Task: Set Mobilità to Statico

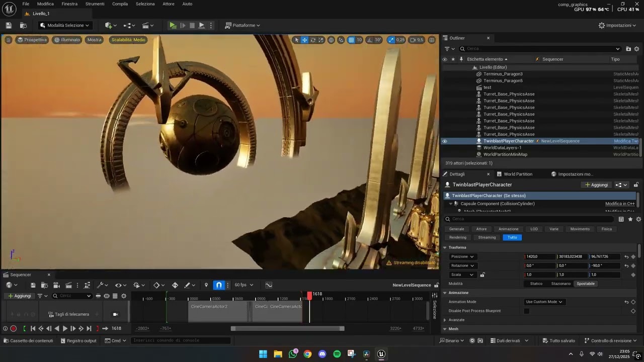Action: click(536, 284)
